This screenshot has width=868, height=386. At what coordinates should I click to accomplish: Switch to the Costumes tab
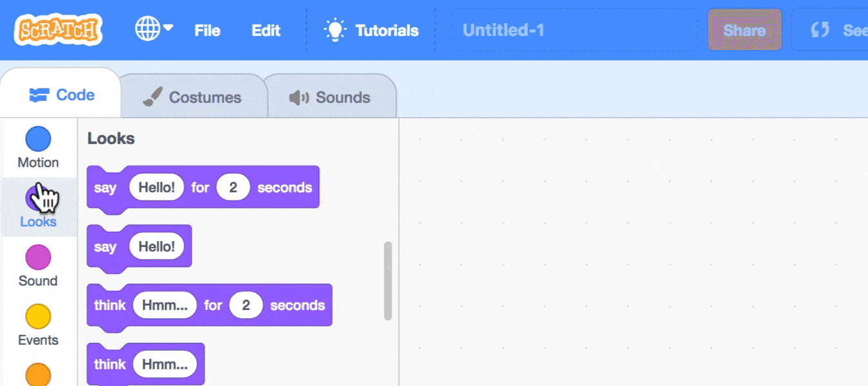tap(192, 98)
